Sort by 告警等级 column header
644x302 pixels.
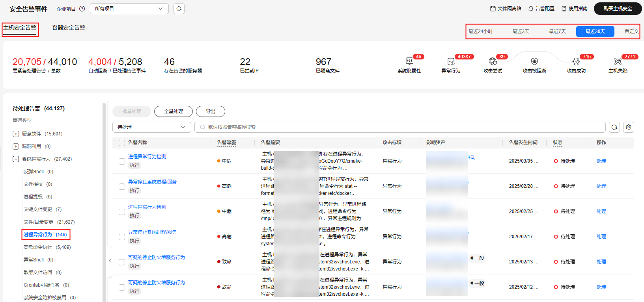227,143
